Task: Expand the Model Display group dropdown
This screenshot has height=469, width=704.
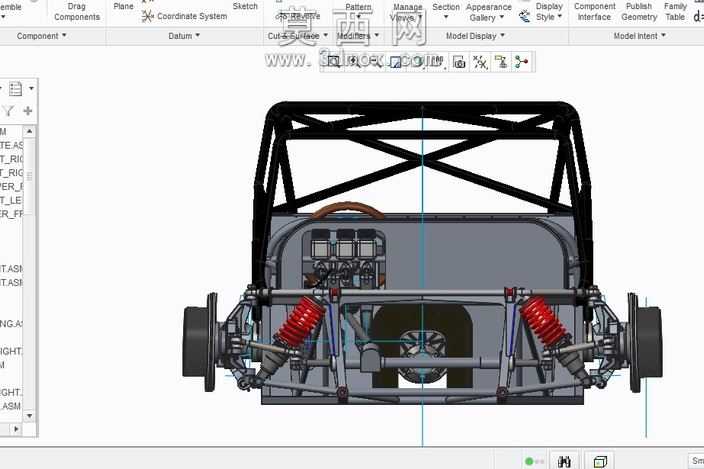Action: pos(475,36)
